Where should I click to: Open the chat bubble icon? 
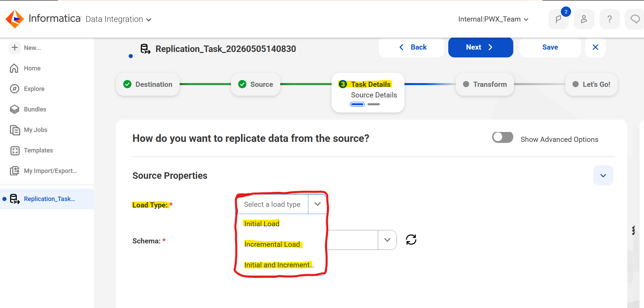(635, 19)
